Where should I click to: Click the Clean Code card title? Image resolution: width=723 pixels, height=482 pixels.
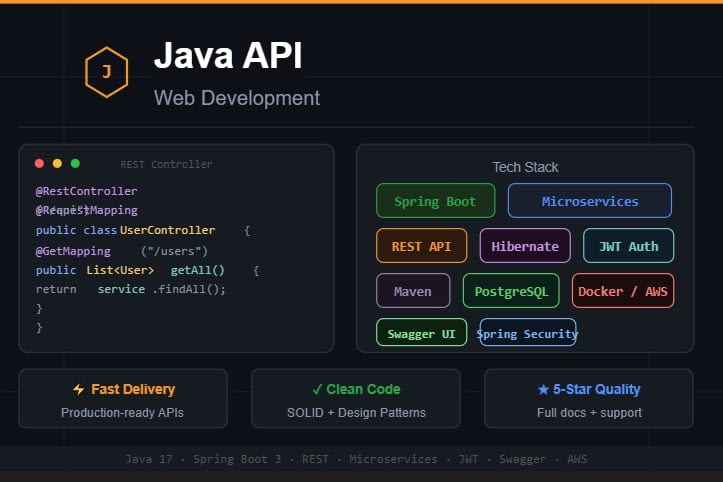tap(363, 389)
